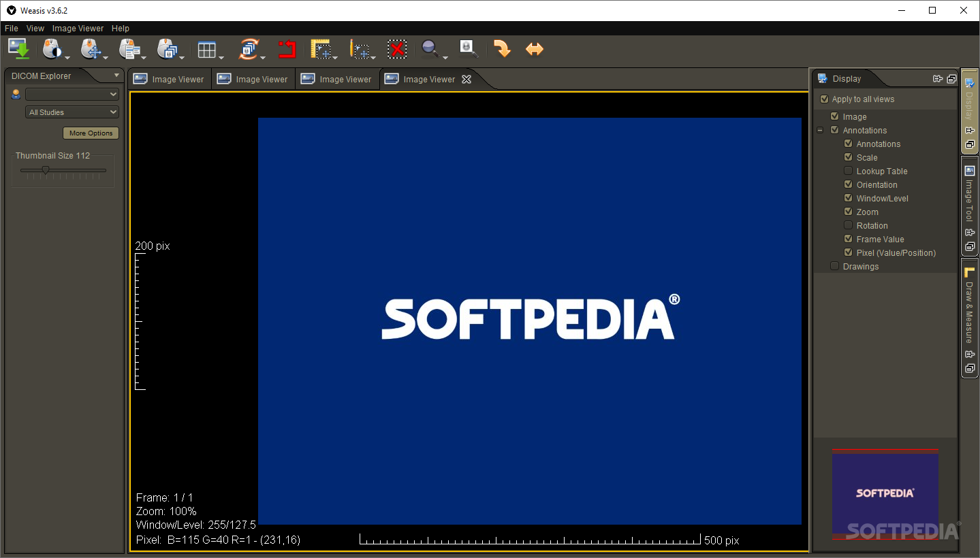Switch to the third Image Viewer tab
This screenshot has width=980, height=558.
click(337, 79)
